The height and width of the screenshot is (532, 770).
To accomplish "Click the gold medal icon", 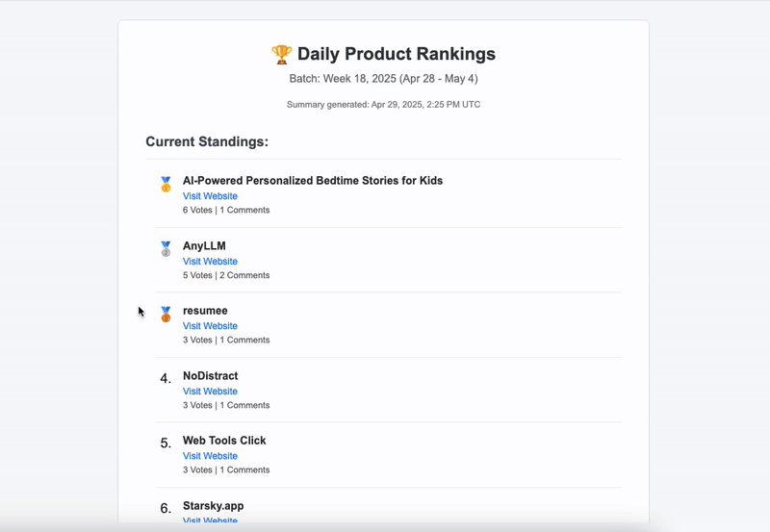I will point(166,184).
